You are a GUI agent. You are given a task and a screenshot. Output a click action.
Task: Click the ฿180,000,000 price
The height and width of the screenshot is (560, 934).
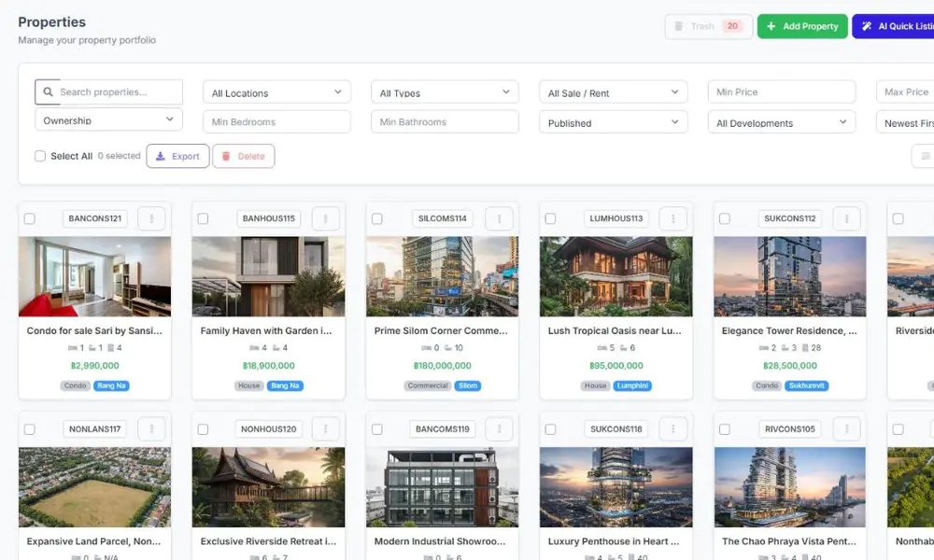442,365
